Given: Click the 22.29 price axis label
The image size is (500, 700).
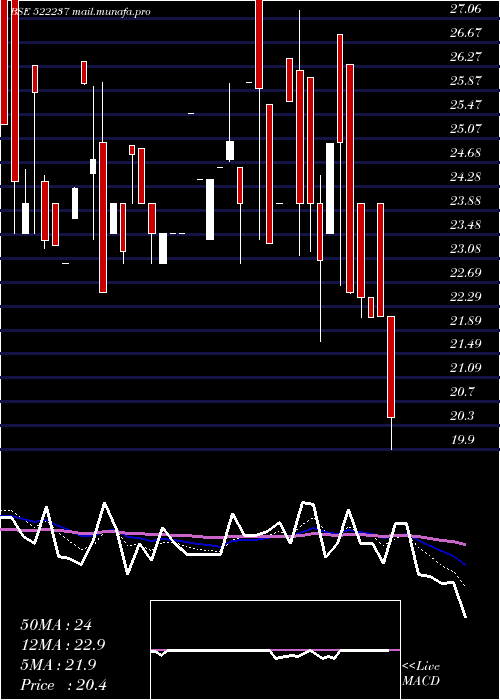Looking at the screenshot, I should 466,297.
